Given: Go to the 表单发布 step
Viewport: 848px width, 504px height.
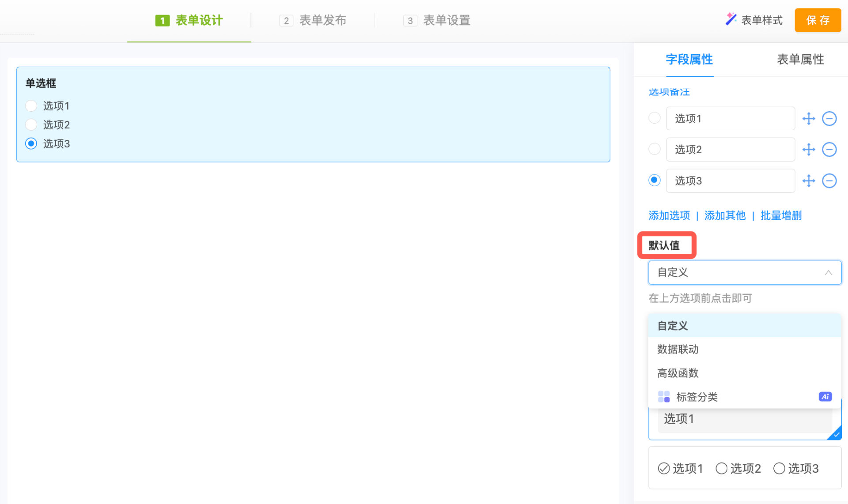Looking at the screenshot, I should (x=313, y=20).
